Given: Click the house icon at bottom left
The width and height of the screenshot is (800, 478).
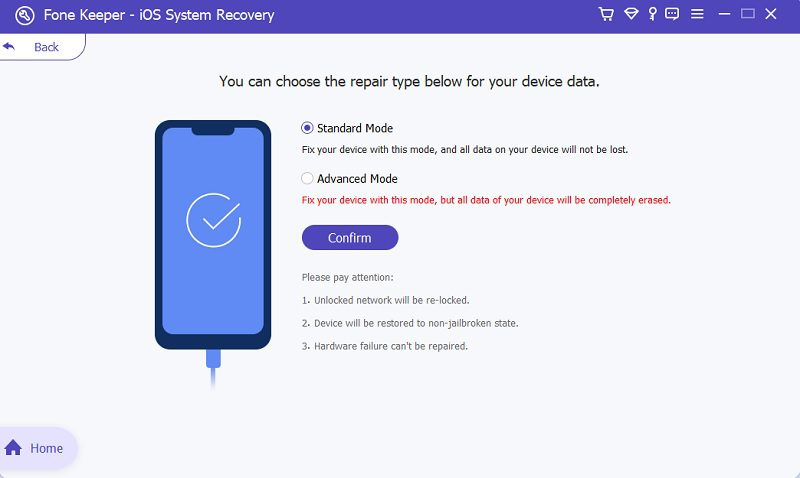Looking at the screenshot, I should click(x=14, y=448).
